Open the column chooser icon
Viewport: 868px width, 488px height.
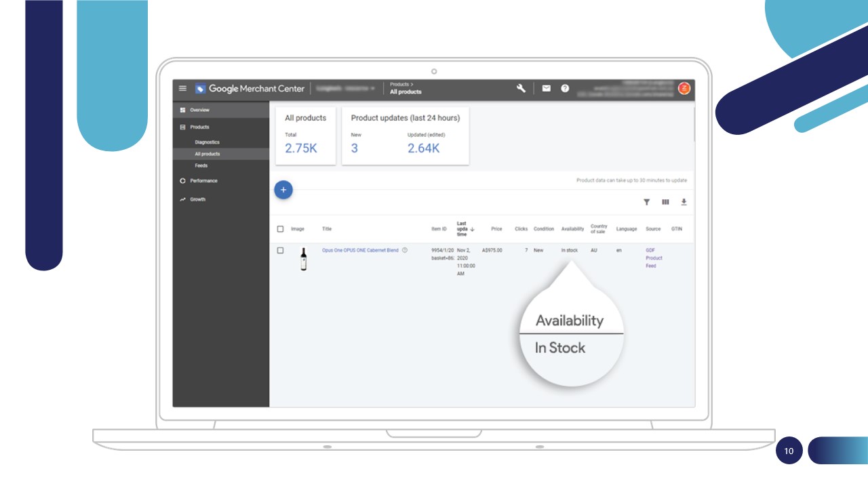point(665,202)
